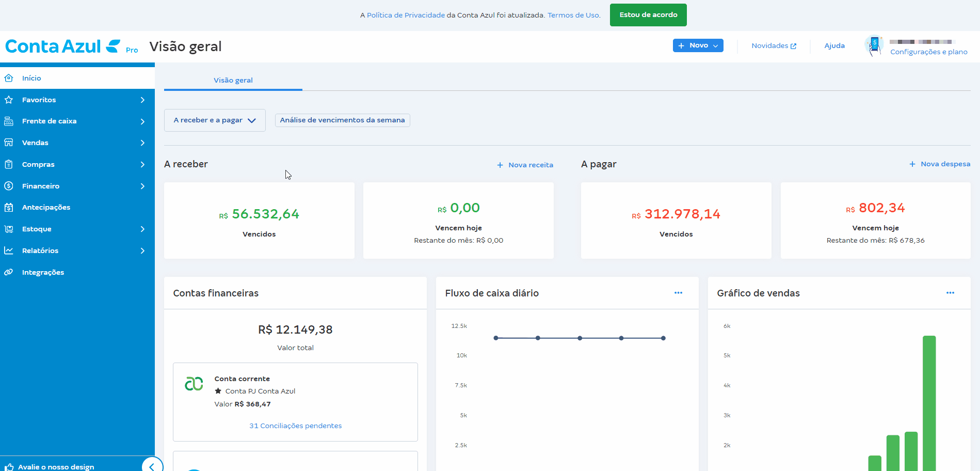
Task: Click the user profile avatar
Action: tap(874, 46)
